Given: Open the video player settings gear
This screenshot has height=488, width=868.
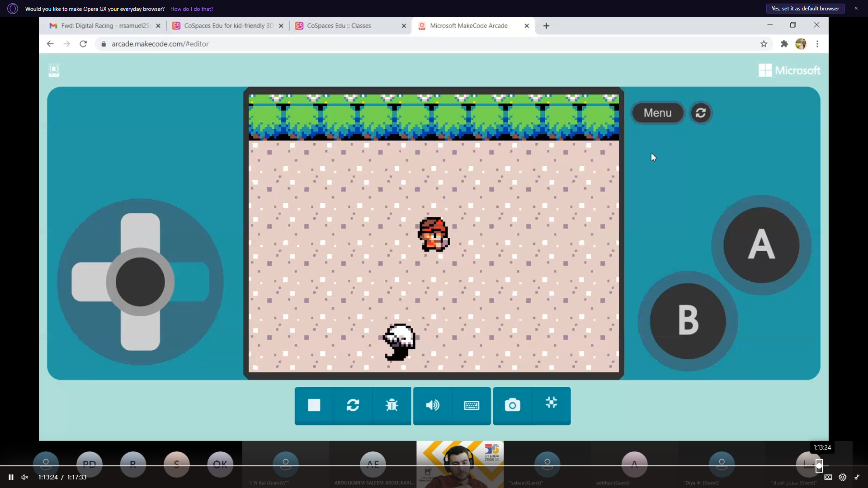Looking at the screenshot, I should (843, 477).
